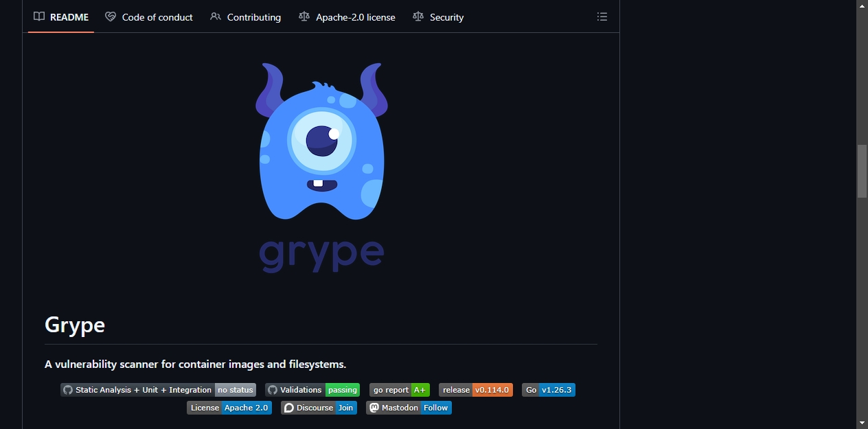Click the text "A vulnerability scanner for container images and filesystems."
868x429 pixels.
pos(196,364)
